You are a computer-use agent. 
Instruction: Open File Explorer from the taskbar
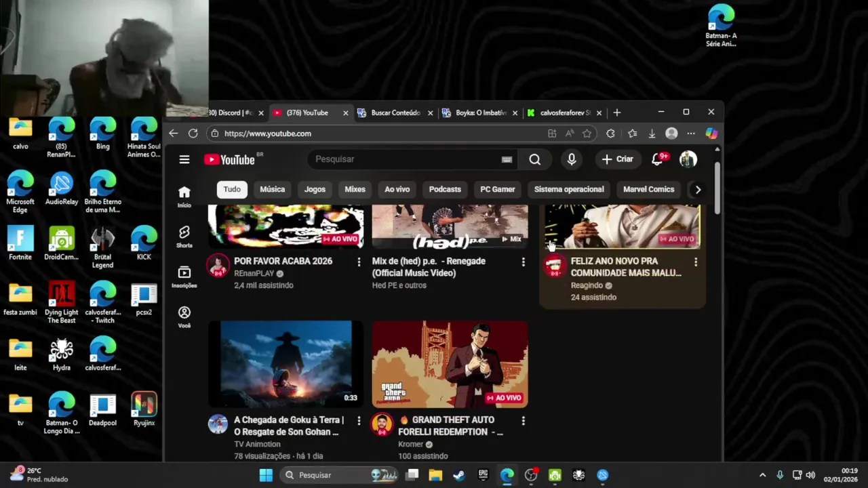point(435,475)
